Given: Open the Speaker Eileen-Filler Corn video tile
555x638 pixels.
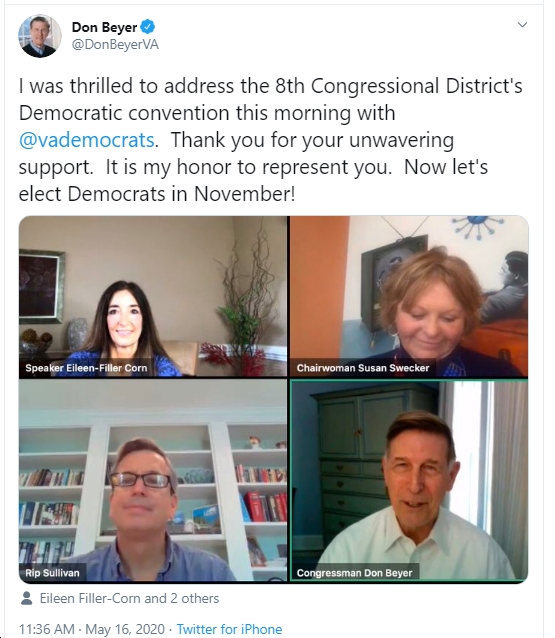Looking at the screenshot, I should (153, 296).
